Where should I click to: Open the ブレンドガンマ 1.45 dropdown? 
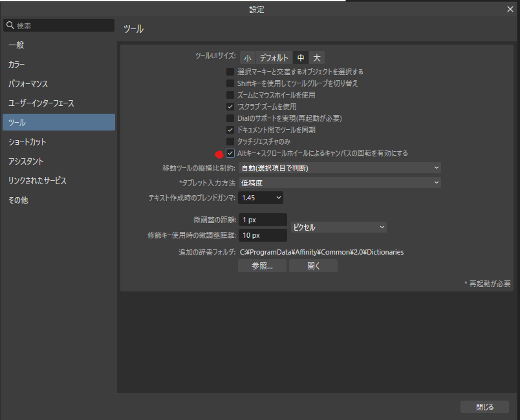pyautogui.click(x=261, y=197)
